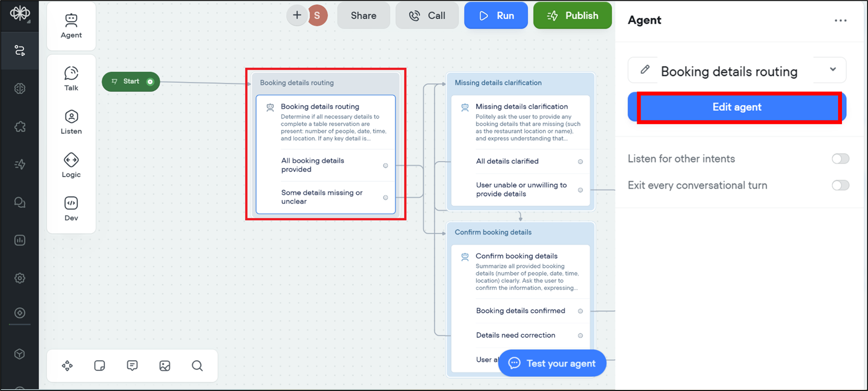Open Test your agent chat
This screenshot has width=868, height=391.
coord(552,363)
